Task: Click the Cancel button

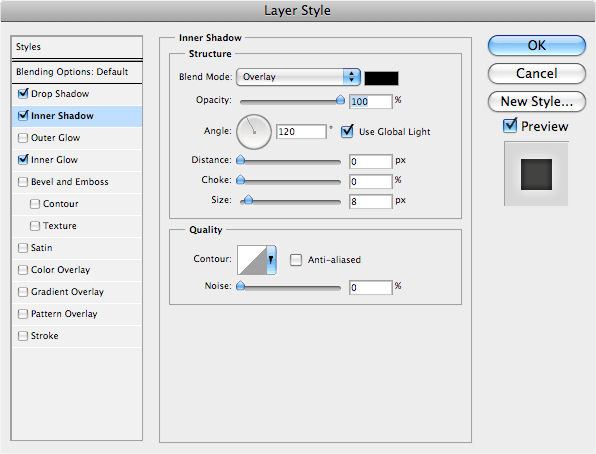Action: tap(536, 73)
